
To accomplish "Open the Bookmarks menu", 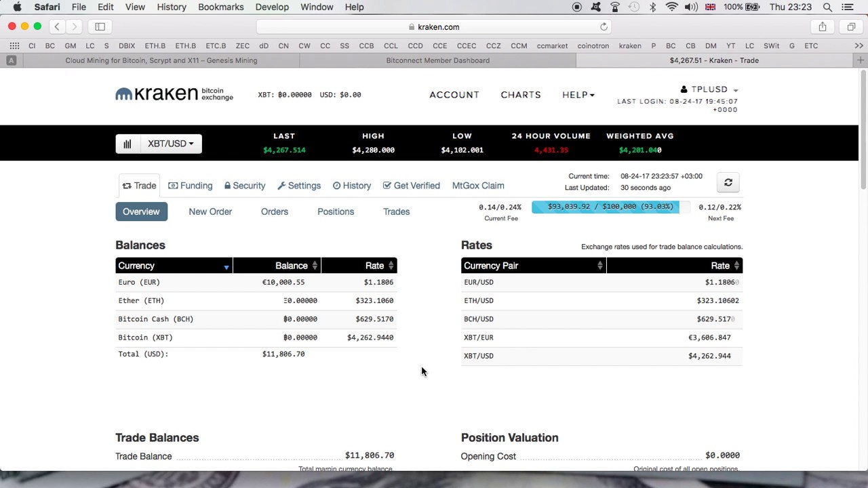I will click(221, 7).
